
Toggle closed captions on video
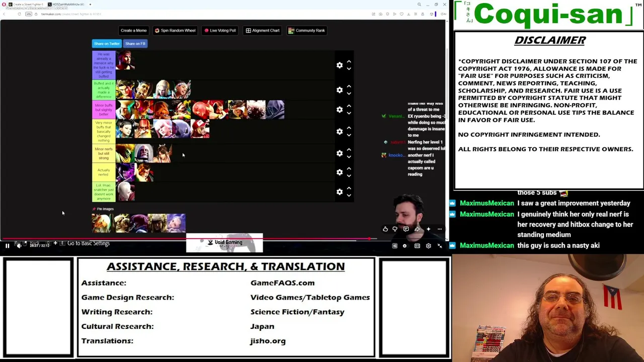coord(417,246)
